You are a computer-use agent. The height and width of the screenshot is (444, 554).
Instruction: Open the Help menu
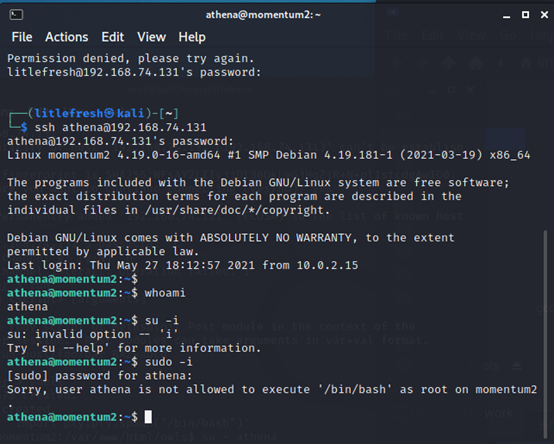[192, 37]
